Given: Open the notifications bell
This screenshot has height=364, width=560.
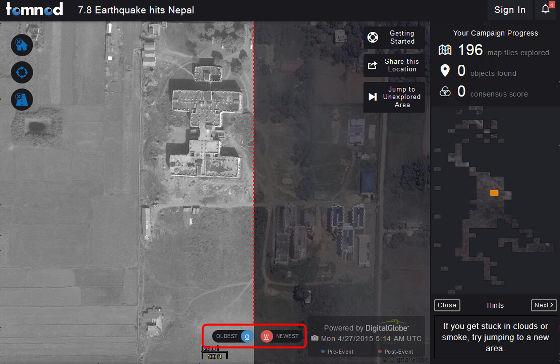Looking at the screenshot, I should (546, 9).
